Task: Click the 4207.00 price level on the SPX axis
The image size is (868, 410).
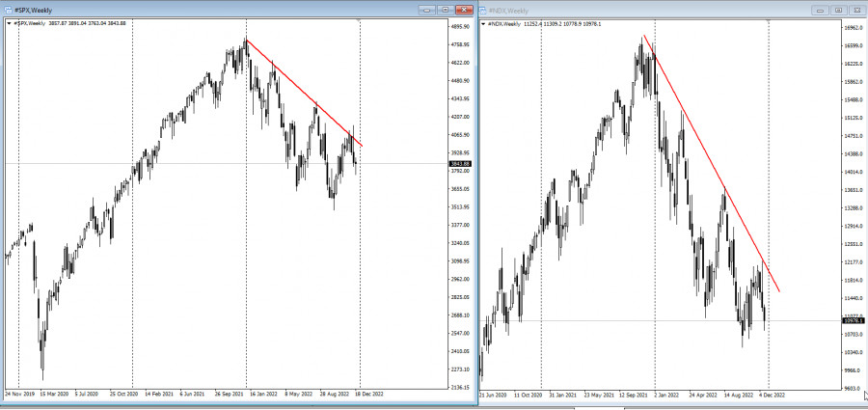Action: click(461, 117)
